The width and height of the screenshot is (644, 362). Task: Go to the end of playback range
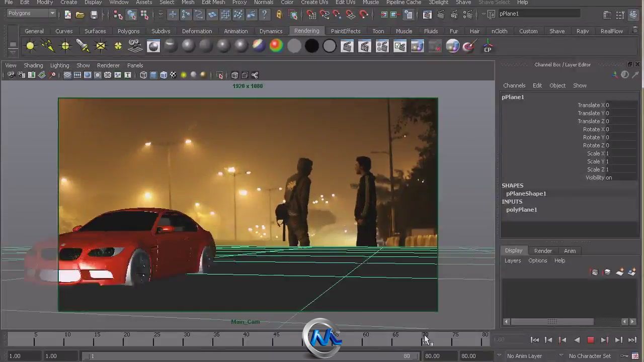632,340
